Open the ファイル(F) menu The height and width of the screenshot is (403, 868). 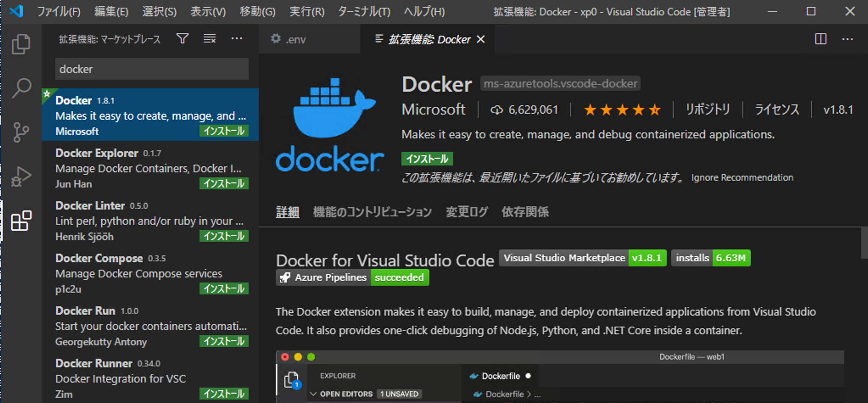[59, 11]
